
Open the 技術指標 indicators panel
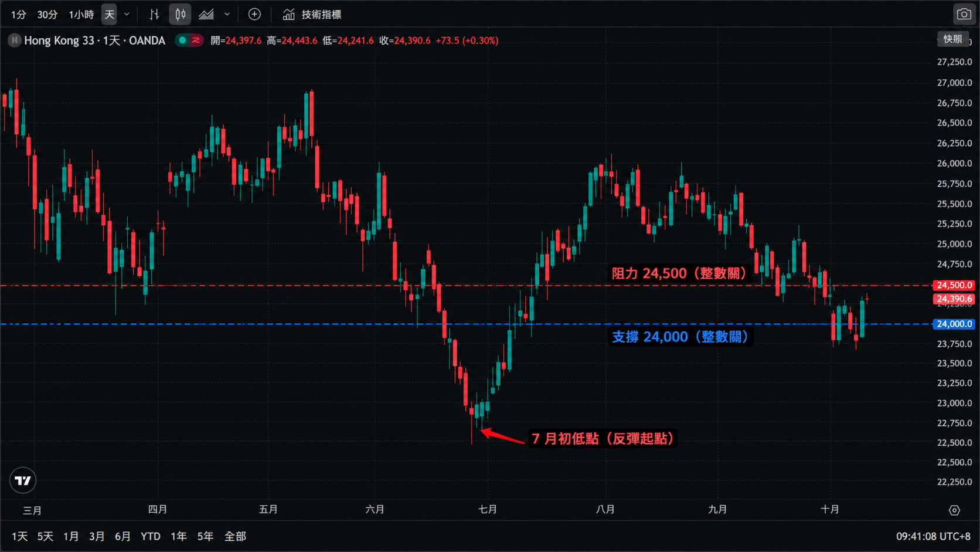pos(312,14)
